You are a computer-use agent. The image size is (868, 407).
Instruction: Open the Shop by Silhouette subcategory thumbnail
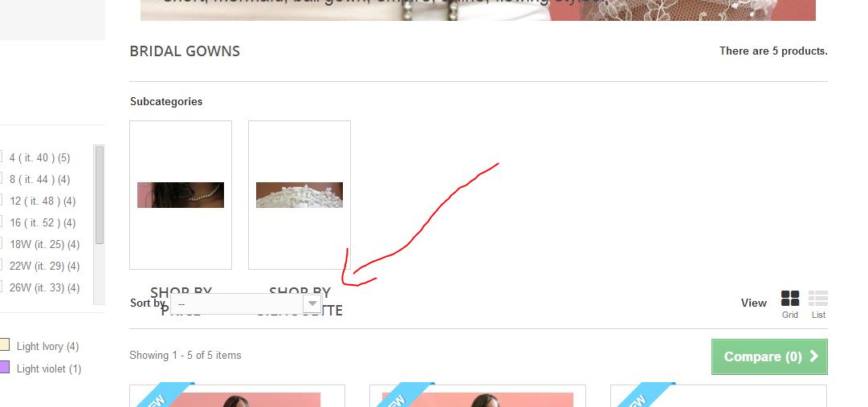coord(299,195)
